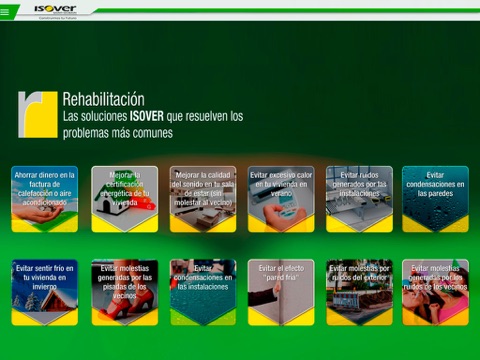Image resolution: width=480 pixels, height=360 pixels.
Task: Click the bold 'ISOVER' word in subtitle
Action: 147,116
